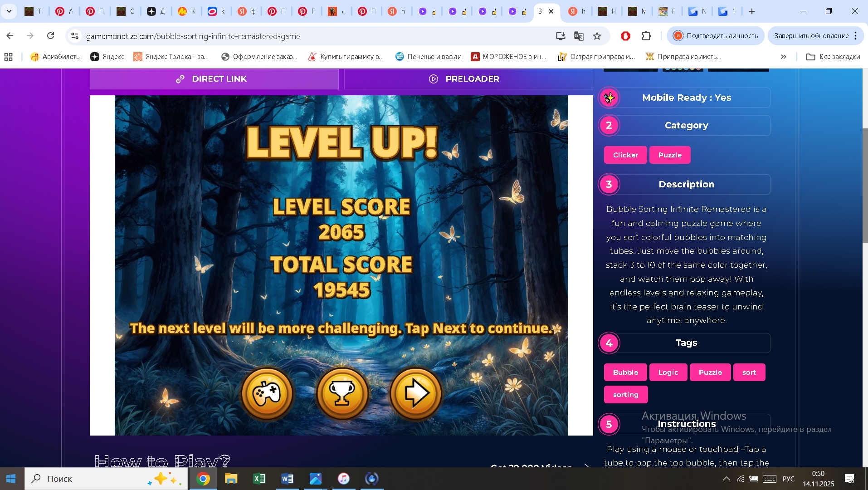Open the Все закладки folder
The height and width of the screenshot is (490, 868).
(x=833, y=57)
